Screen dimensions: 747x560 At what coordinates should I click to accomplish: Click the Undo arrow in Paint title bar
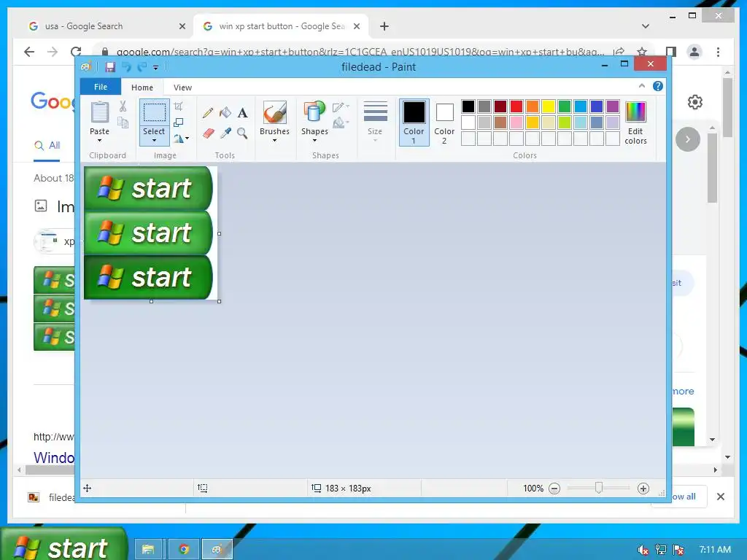(x=126, y=67)
